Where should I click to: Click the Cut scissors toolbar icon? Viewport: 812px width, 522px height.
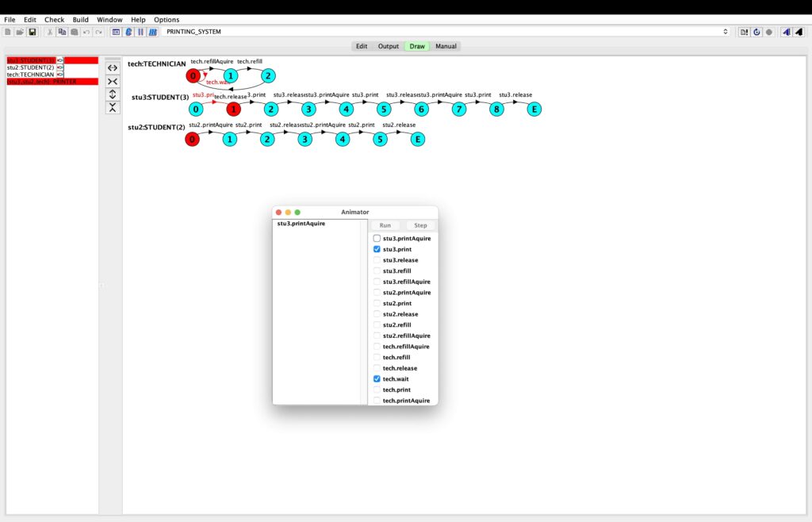pyautogui.click(x=50, y=32)
